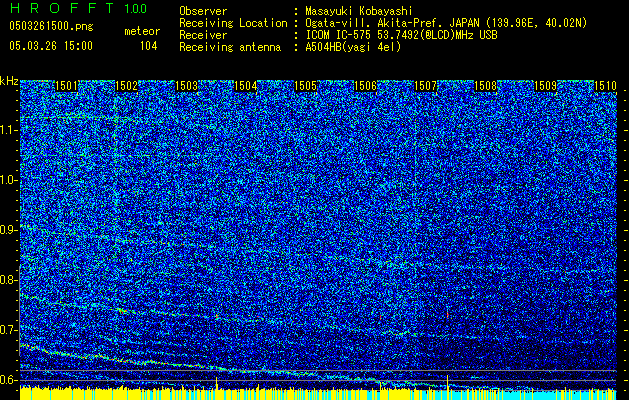
Task: Click the red echo spot below 1507
Action: (447, 315)
